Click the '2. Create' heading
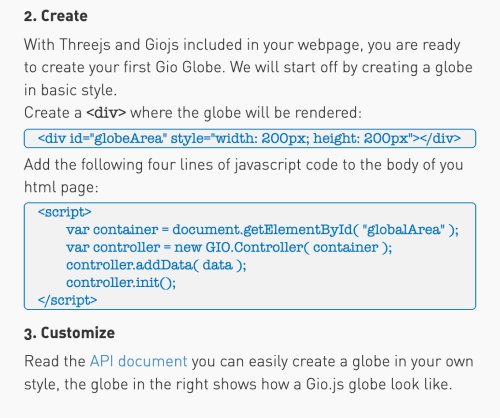This screenshot has height=418, width=500. (x=56, y=16)
